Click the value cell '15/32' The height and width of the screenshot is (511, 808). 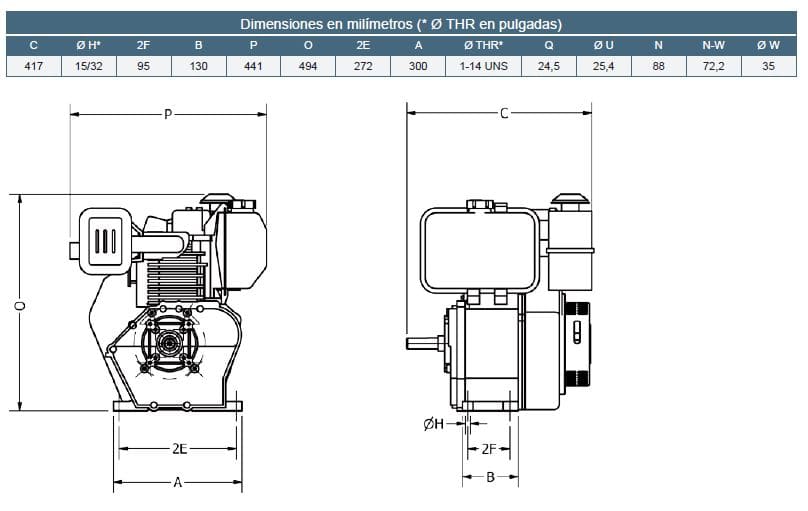point(89,66)
